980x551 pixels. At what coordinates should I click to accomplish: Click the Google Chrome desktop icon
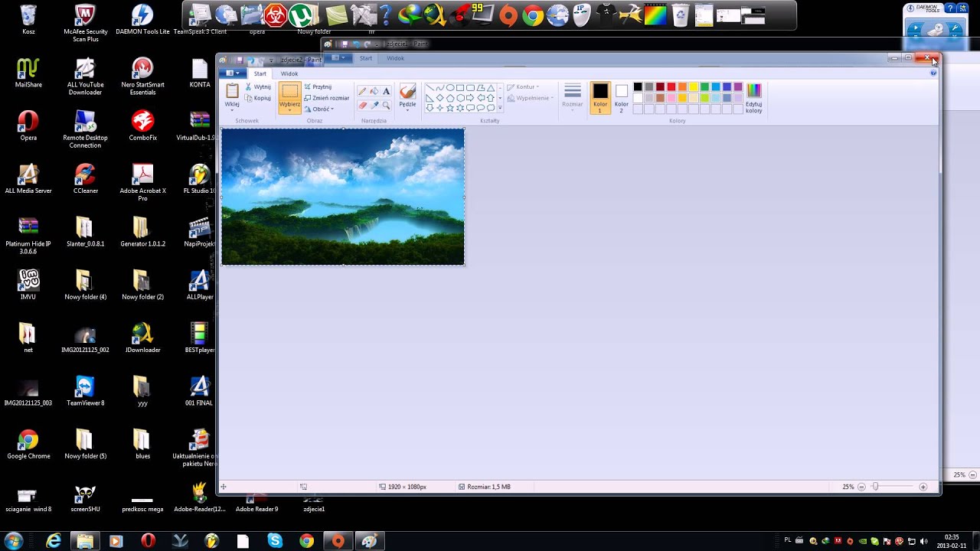(28, 444)
